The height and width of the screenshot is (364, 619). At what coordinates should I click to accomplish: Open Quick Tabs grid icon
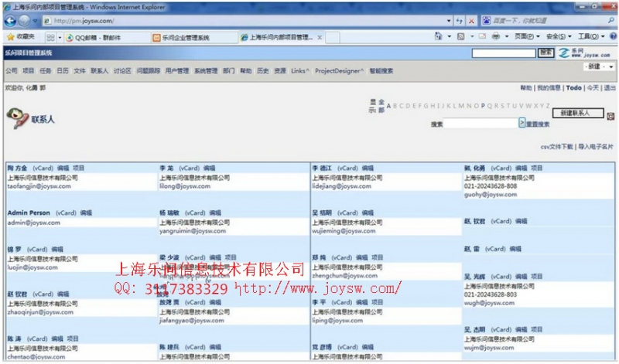(50, 37)
